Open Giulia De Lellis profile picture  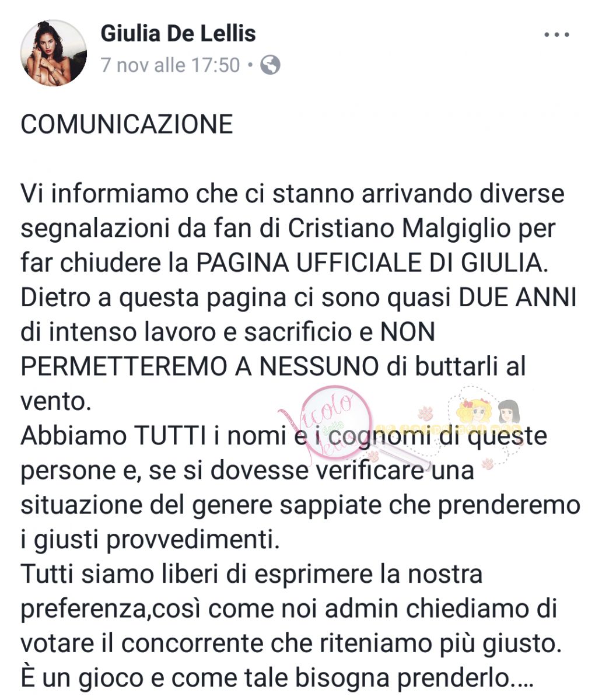[x=54, y=54]
